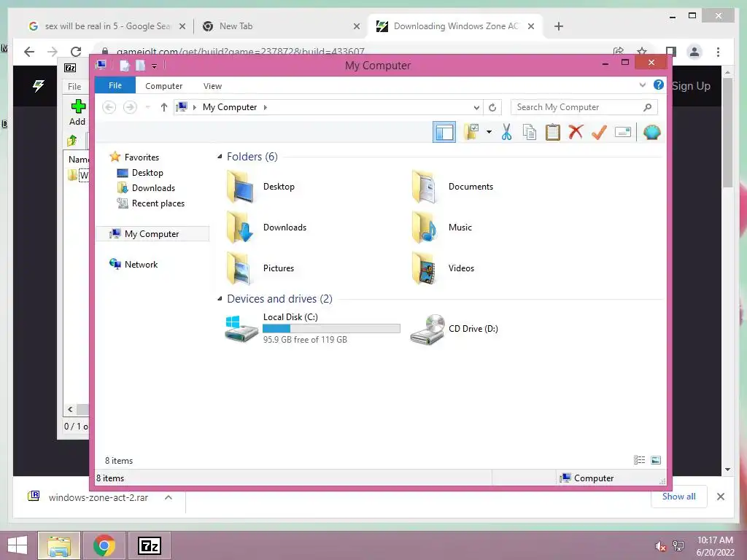Expand the address bar history dropdown
This screenshot has width=747, height=560.
coord(476,107)
